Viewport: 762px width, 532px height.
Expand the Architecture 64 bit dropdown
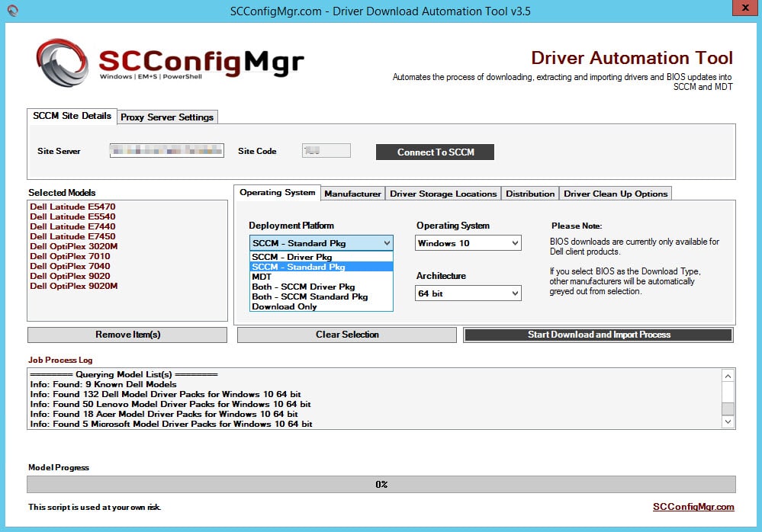click(468, 293)
